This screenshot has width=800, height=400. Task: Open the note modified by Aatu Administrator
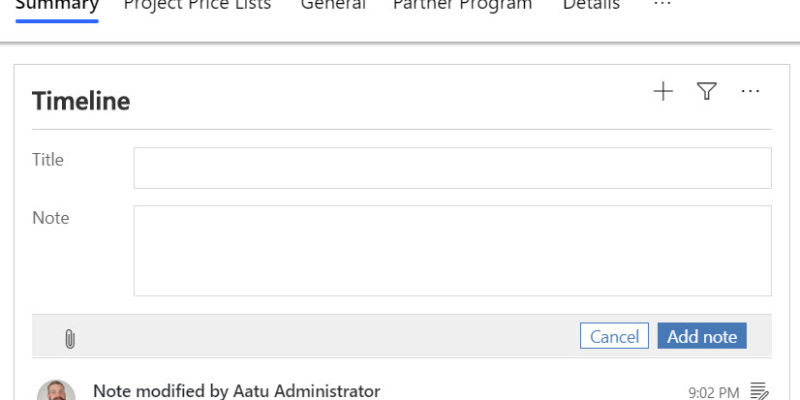tap(236, 391)
